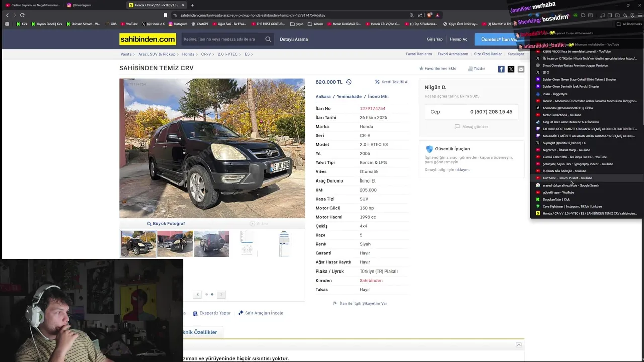Click Favori Aramalarım link
Image resolution: width=644 pixels, height=362 pixels.
coord(453,54)
